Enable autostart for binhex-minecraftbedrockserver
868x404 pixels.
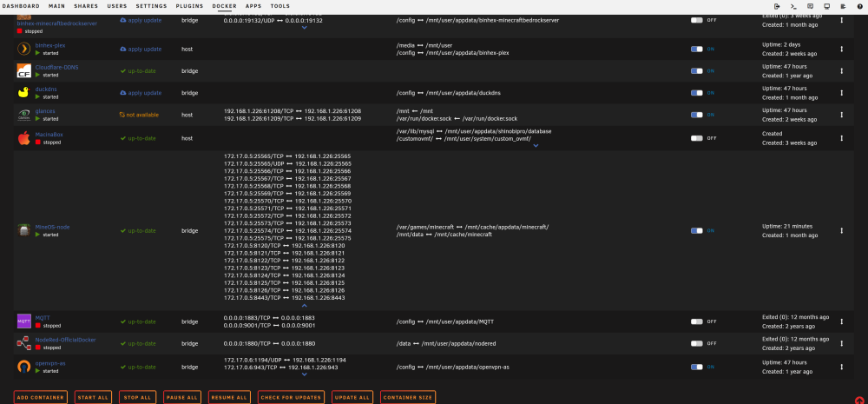(696, 20)
